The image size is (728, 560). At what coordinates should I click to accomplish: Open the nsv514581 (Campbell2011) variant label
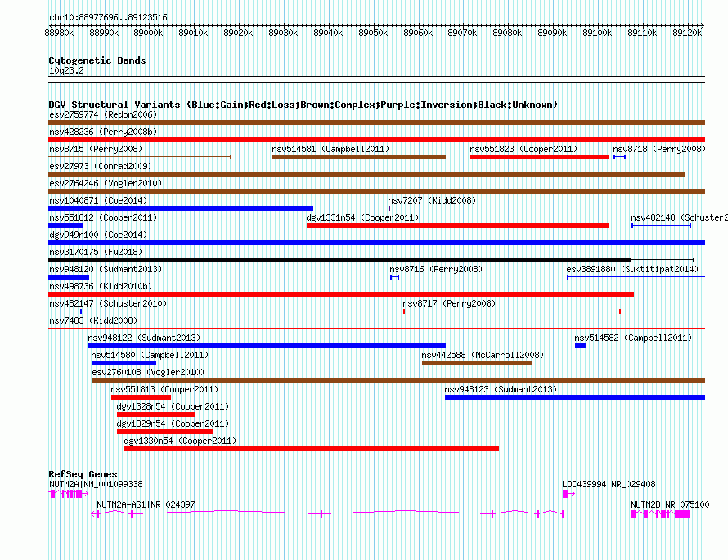point(330,149)
